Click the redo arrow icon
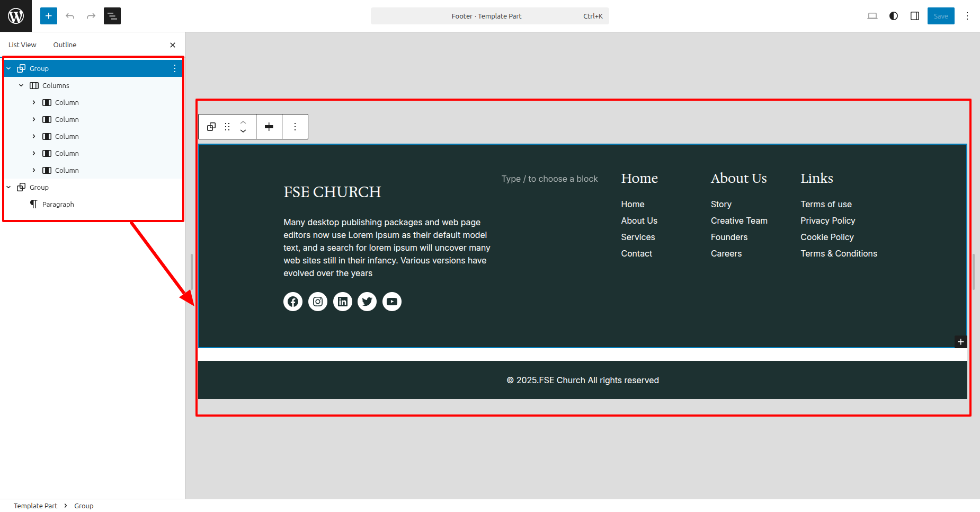Screen dimensions: 980x512 click(91, 16)
